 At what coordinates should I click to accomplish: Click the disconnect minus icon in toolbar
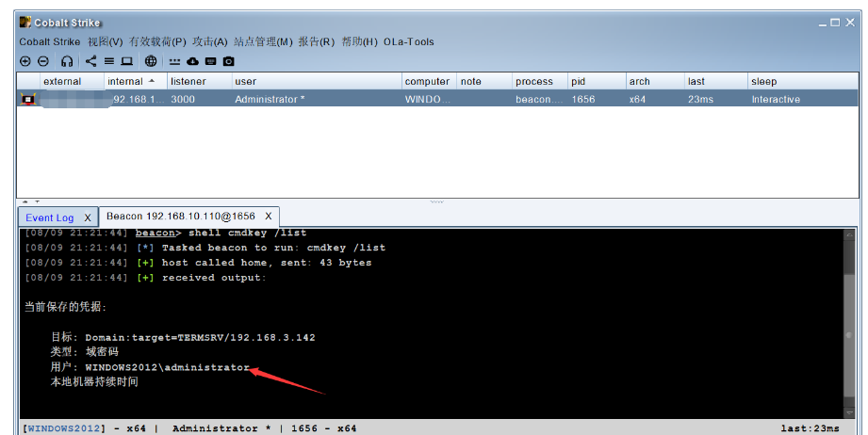43,61
